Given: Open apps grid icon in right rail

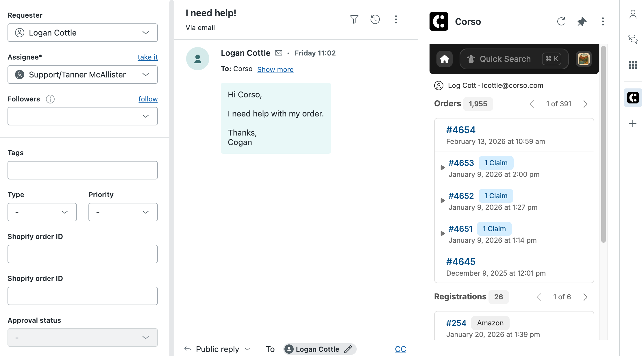Looking at the screenshot, I should pyautogui.click(x=633, y=65).
